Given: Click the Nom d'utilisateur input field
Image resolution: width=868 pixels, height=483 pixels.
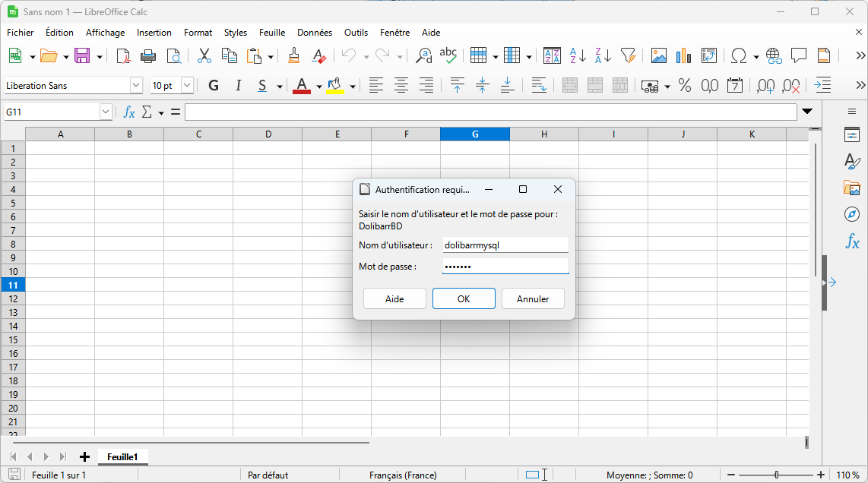Looking at the screenshot, I should coord(505,245).
